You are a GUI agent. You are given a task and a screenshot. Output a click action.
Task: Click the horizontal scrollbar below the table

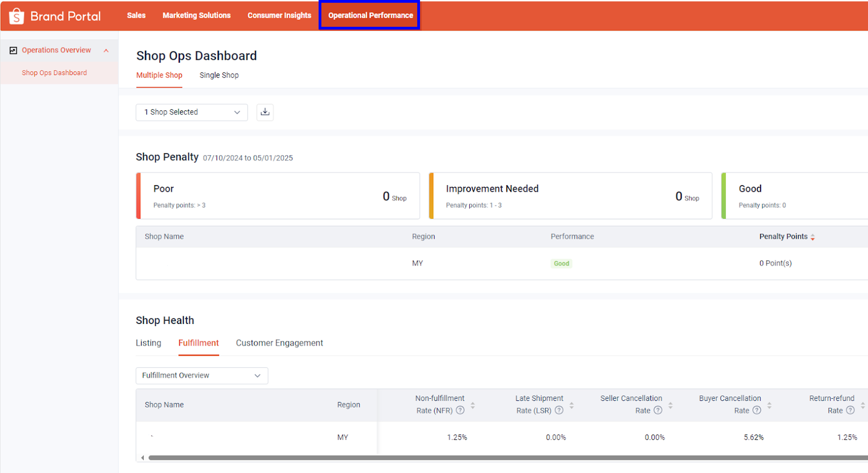point(472,457)
